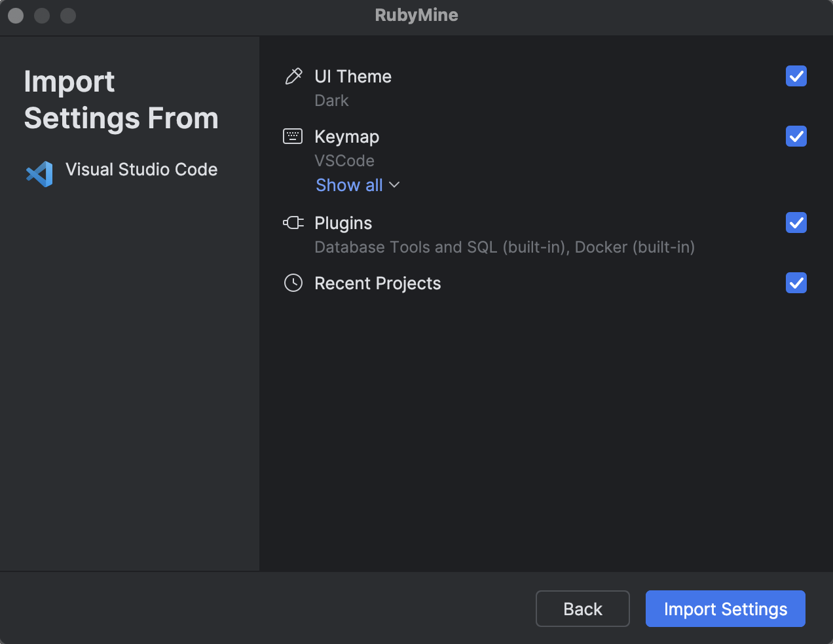The width and height of the screenshot is (833, 644).
Task: Click the keyboard icon next to Keymap
Action: (x=293, y=136)
